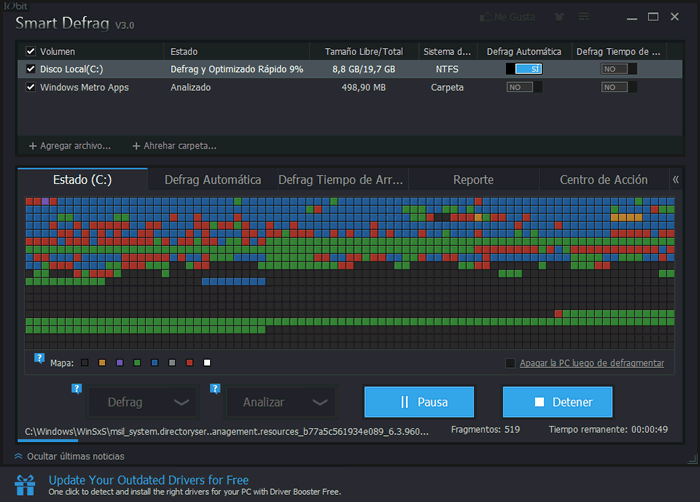Click the green swatch in Mapa legend
Image resolution: width=700 pixels, height=502 pixels.
137,363
